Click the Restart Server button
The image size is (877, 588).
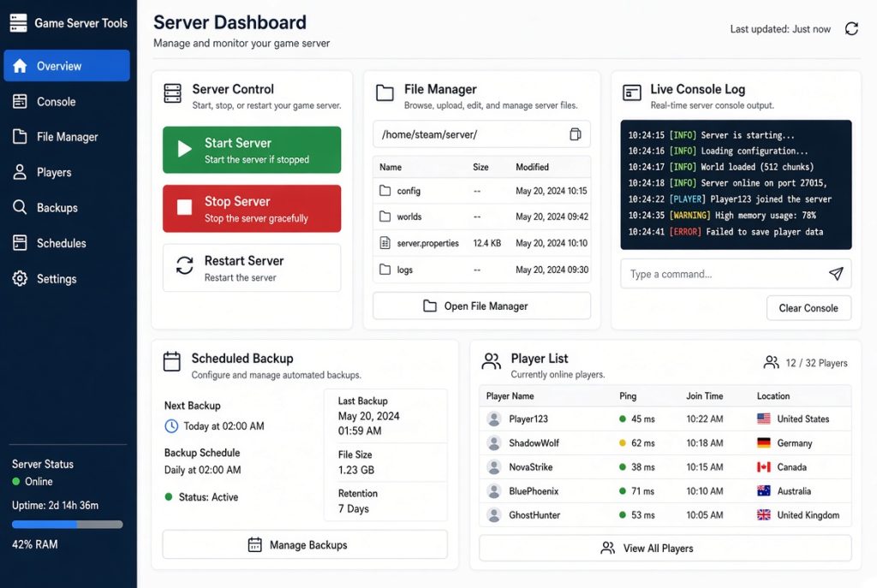point(252,268)
